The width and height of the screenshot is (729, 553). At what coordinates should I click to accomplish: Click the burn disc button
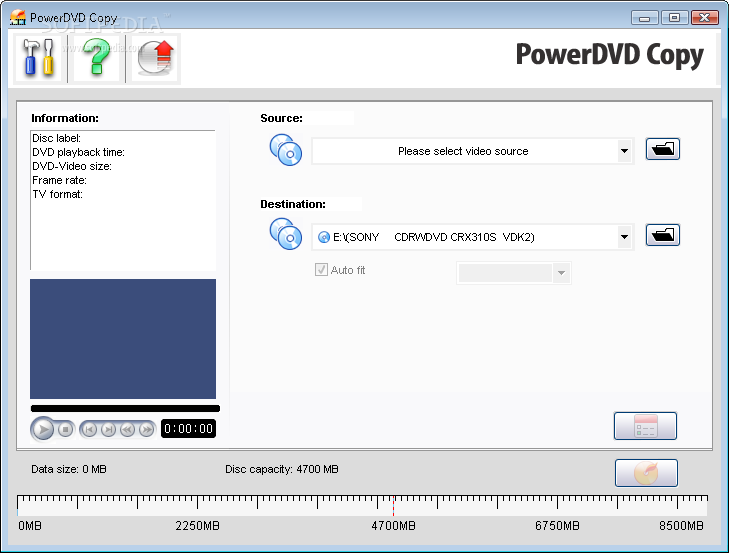(646, 473)
